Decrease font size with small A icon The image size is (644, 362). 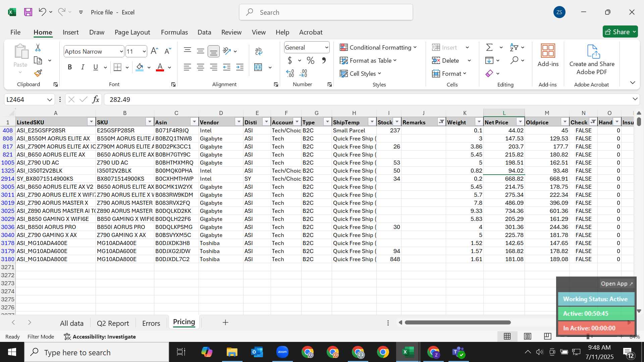click(x=167, y=51)
